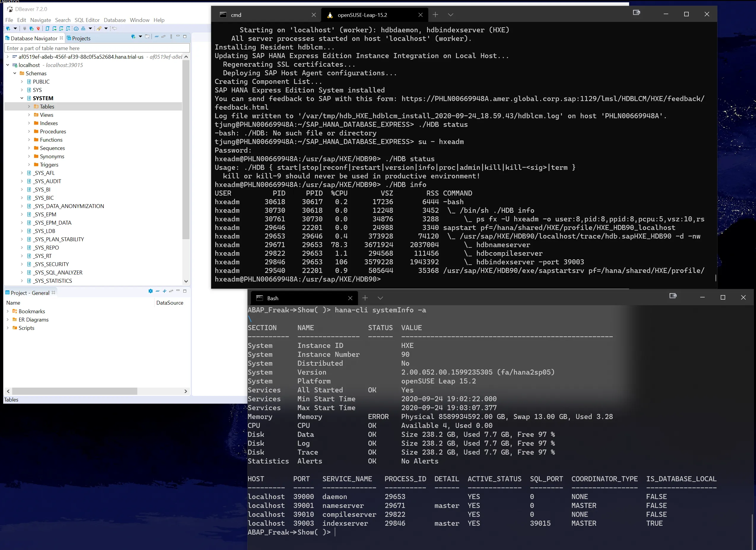Open the SQL Editor menu
The image size is (756, 550).
pos(87,20)
